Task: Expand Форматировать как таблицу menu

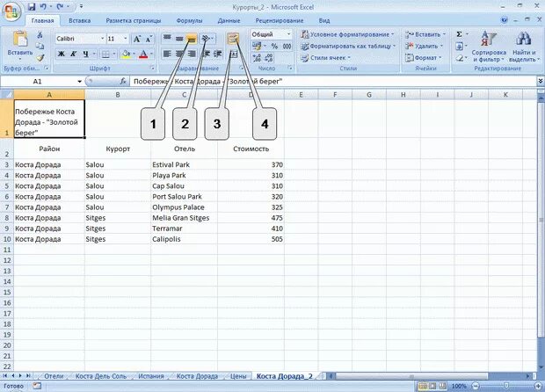Action: (x=348, y=46)
